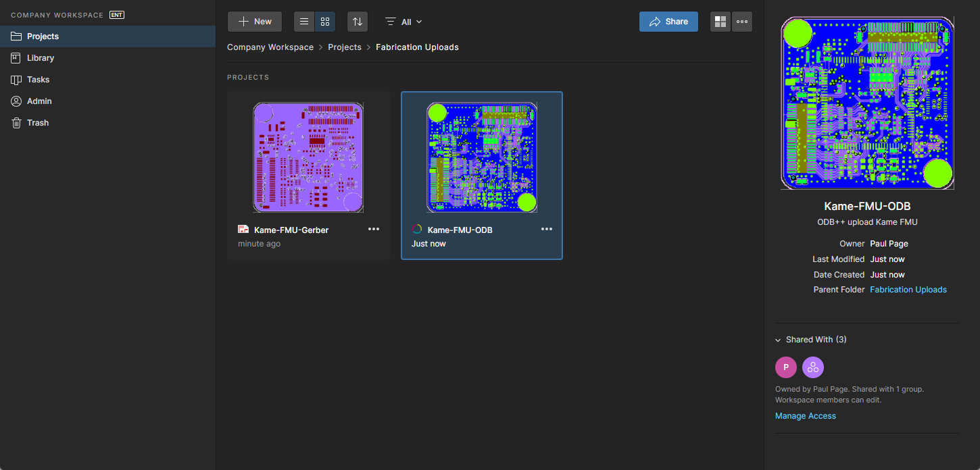980x470 pixels.
Task: Open the top toolbar more options menu
Action: tap(742, 22)
